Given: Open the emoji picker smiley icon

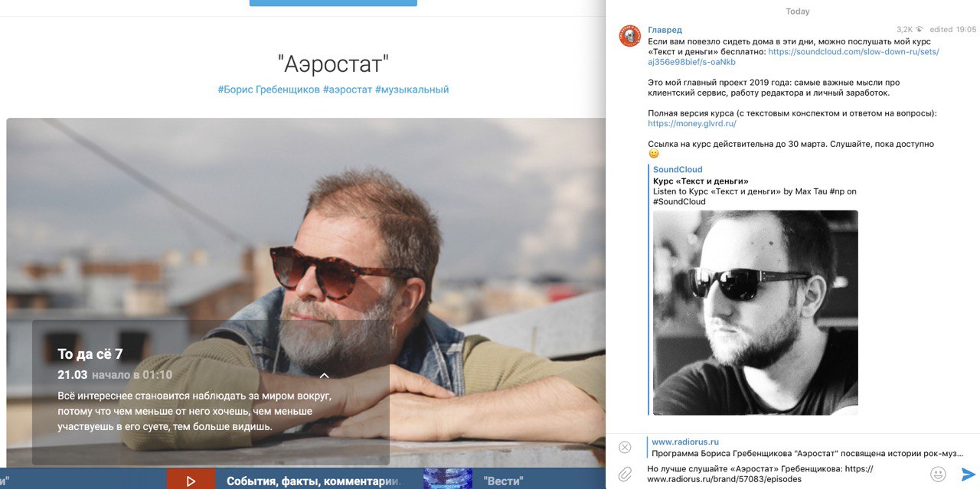Looking at the screenshot, I should point(938,474).
